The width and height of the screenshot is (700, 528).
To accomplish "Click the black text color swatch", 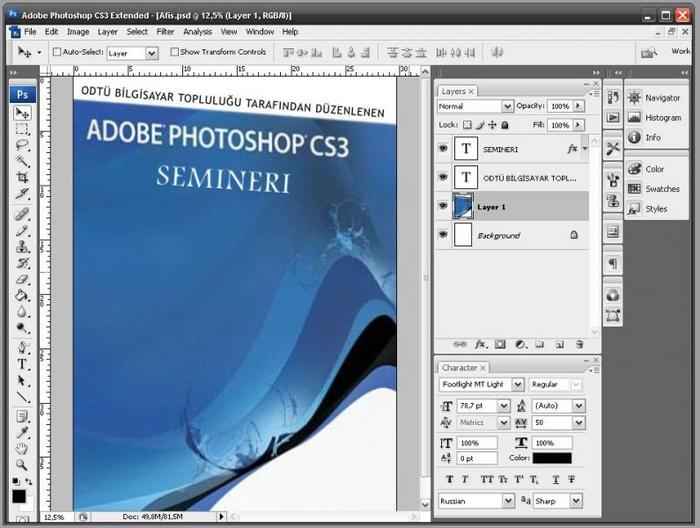I will 552,458.
